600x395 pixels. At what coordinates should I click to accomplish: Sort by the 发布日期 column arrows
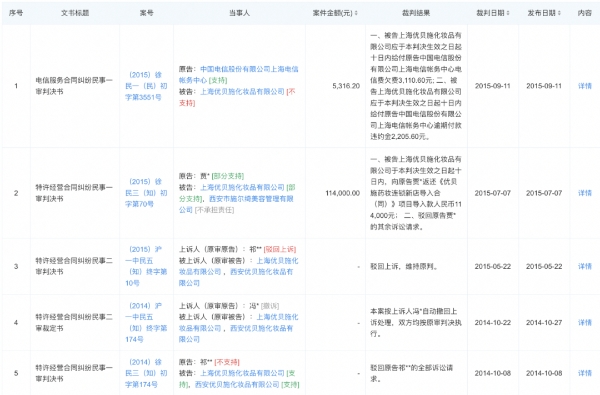click(x=559, y=13)
